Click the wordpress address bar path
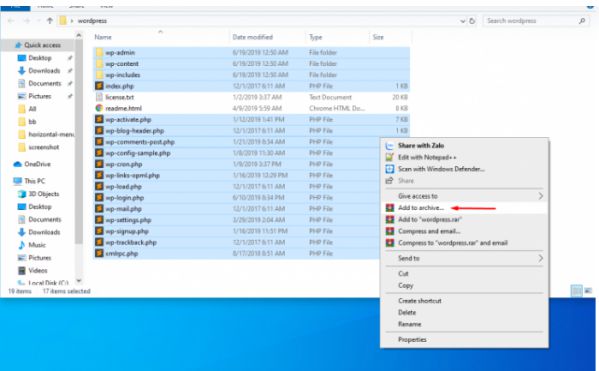 [x=92, y=21]
